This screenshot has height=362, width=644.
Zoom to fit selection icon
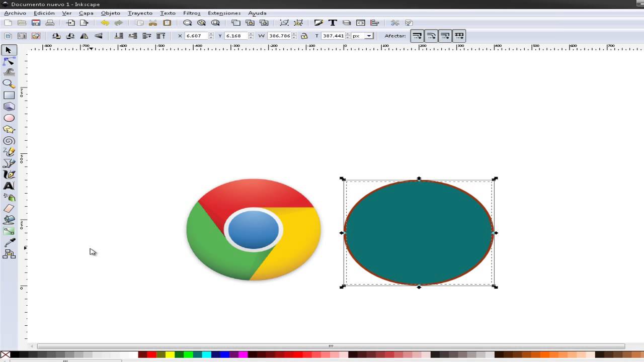click(188, 23)
